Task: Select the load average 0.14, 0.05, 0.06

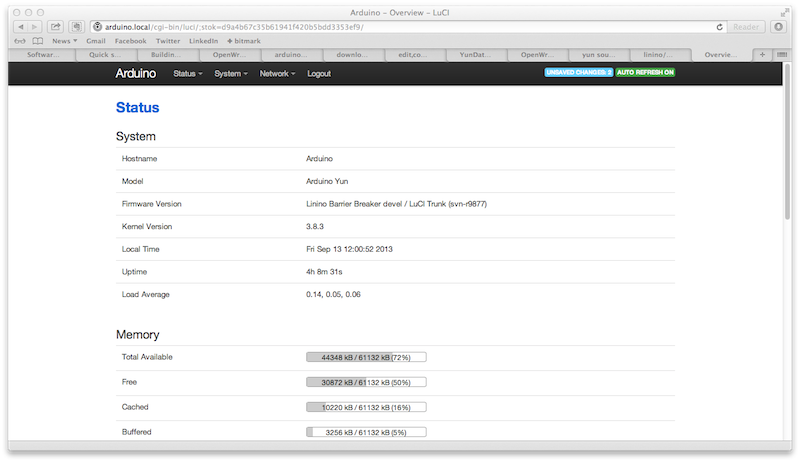Action: pyautogui.click(x=333, y=294)
